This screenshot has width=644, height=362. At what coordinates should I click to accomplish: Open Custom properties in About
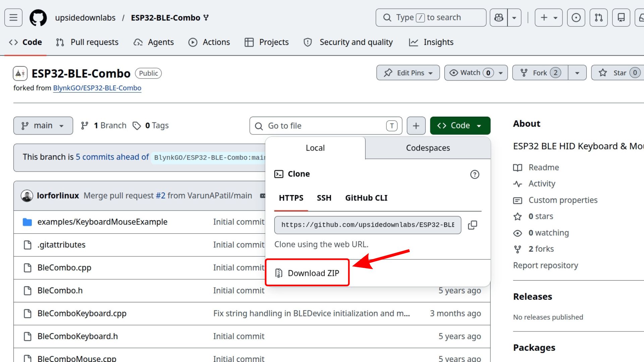(563, 200)
